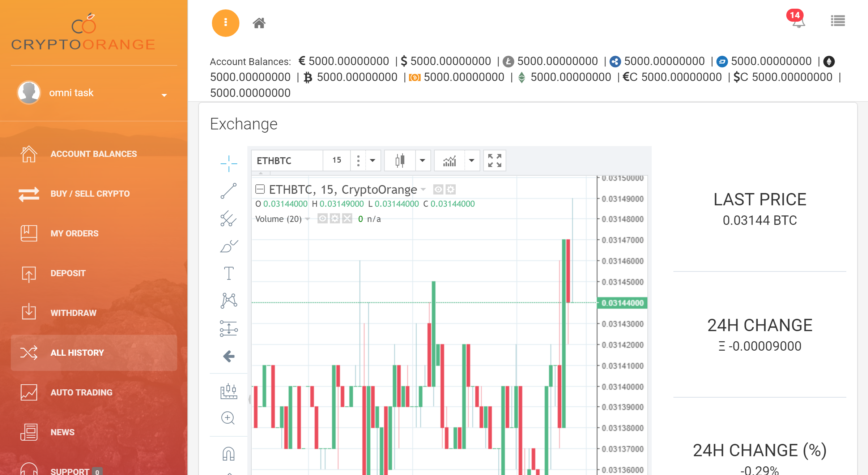Open Auto Trading section
The width and height of the screenshot is (868, 475).
[x=94, y=393]
